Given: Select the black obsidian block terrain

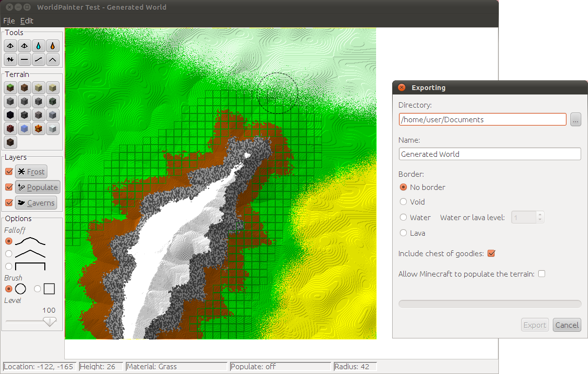Looking at the screenshot, I should coord(10,115).
